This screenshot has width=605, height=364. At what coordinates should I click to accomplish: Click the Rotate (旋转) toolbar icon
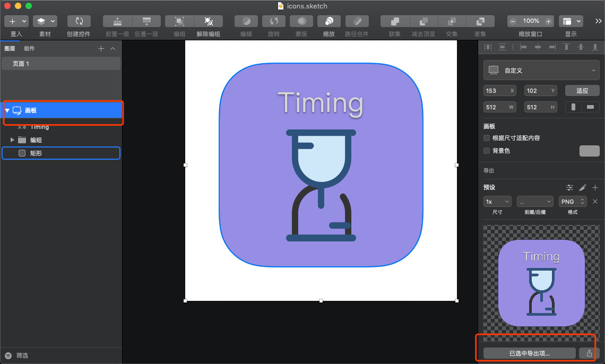274,21
